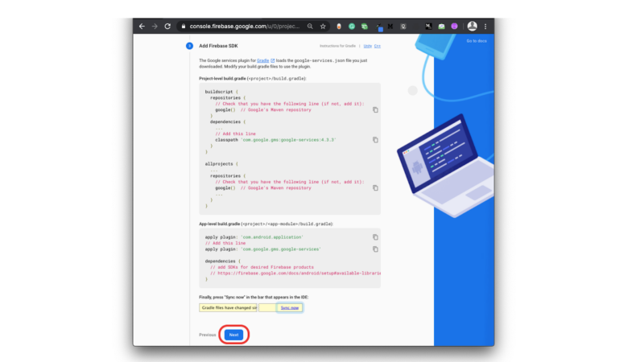This screenshot has width=644, height=362.
Task: Click the external-link icon next to Gradle
Action: click(273, 60)
